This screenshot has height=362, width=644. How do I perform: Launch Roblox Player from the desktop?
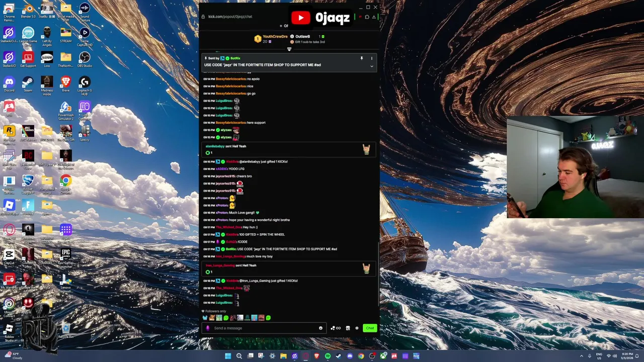(x=9, y=207)
